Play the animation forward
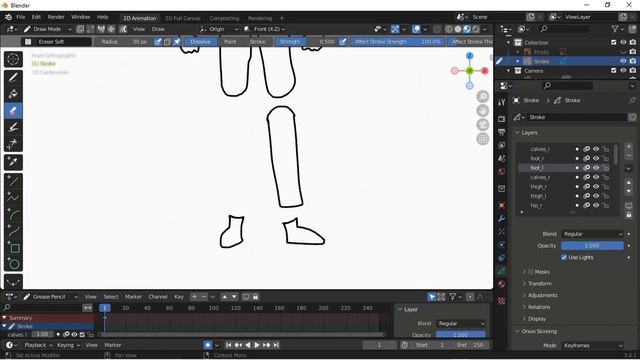Image resolution: width=640 pixels, height=360 pixels. (x=257, y=345)
